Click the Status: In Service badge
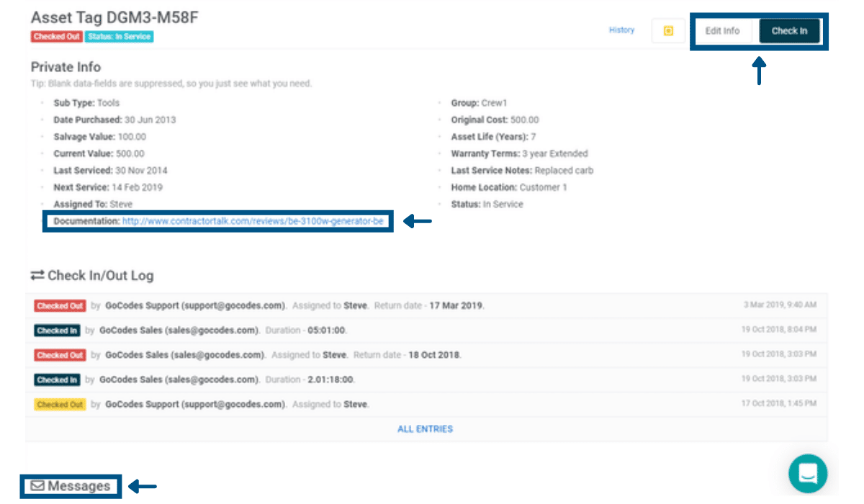The image size is (864, 504). (119, 37)
